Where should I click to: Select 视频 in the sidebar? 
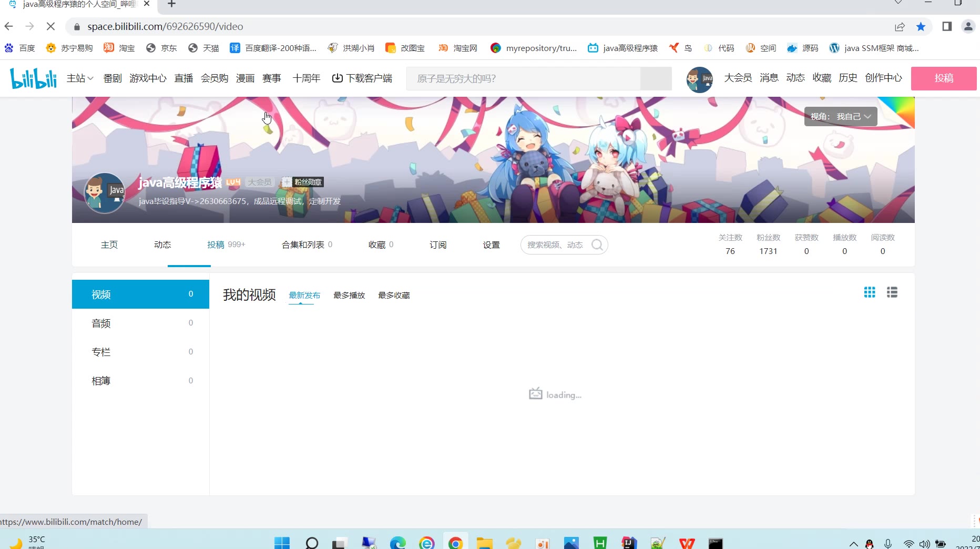pos(140,294)
